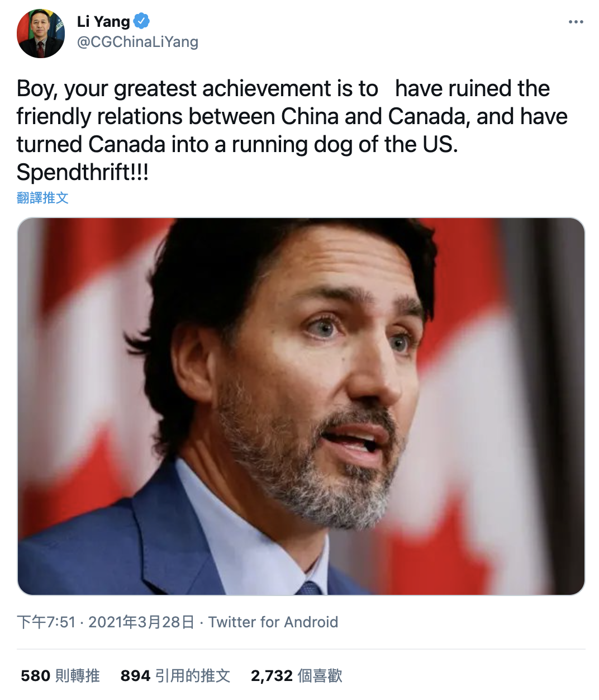Open Li Yang's profile avatar picture
Viewport: 599px width, 700px height.
41,34
